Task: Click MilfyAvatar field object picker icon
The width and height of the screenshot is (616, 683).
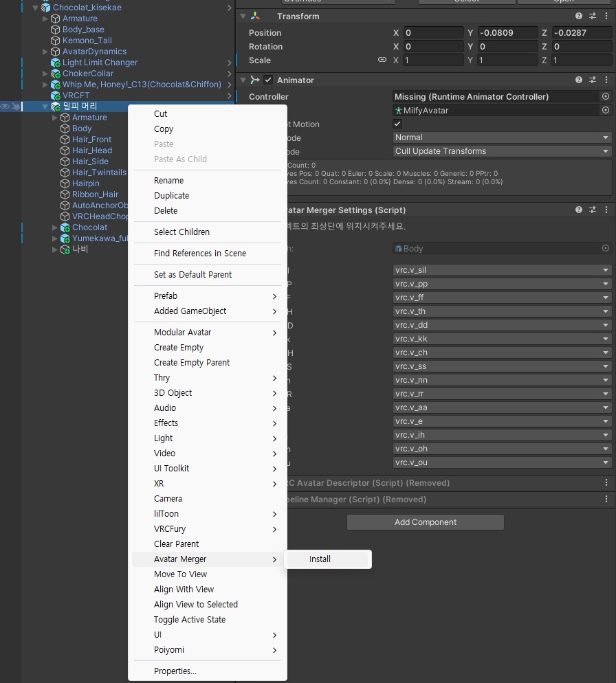Action: coord(606,110)
